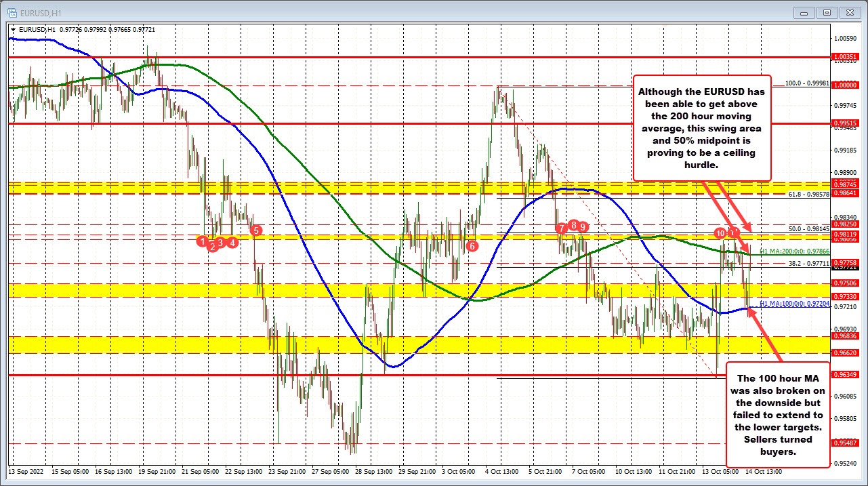Click marker 8 above the October swing high
The image size is (868, 486).
573,224
